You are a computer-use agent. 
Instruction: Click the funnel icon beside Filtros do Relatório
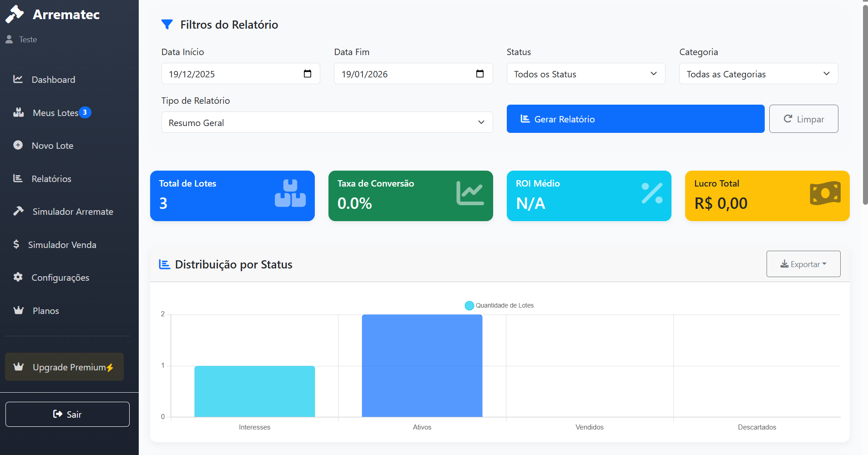pos(167,25)
